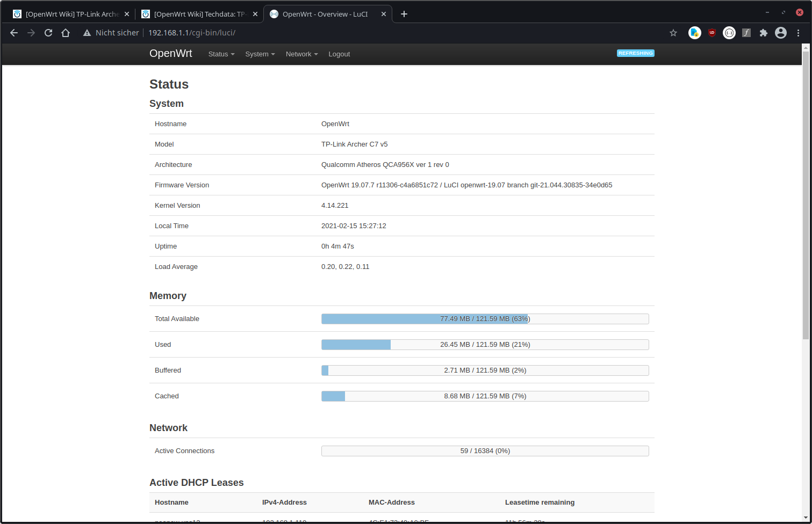Click the Cached memory progress bar
This screenshot has width=812, height=524.
[485, 396]
